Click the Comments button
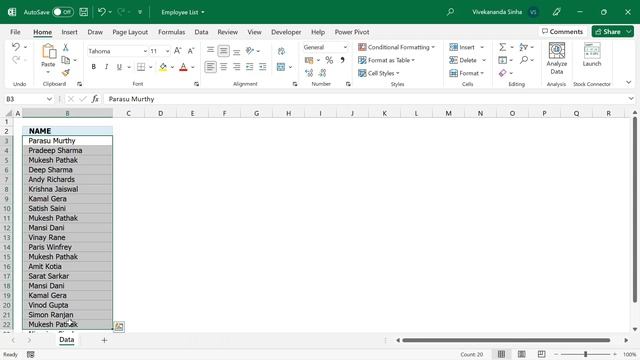This screenshot has width=640, height=360. click(x=562, y=31)
